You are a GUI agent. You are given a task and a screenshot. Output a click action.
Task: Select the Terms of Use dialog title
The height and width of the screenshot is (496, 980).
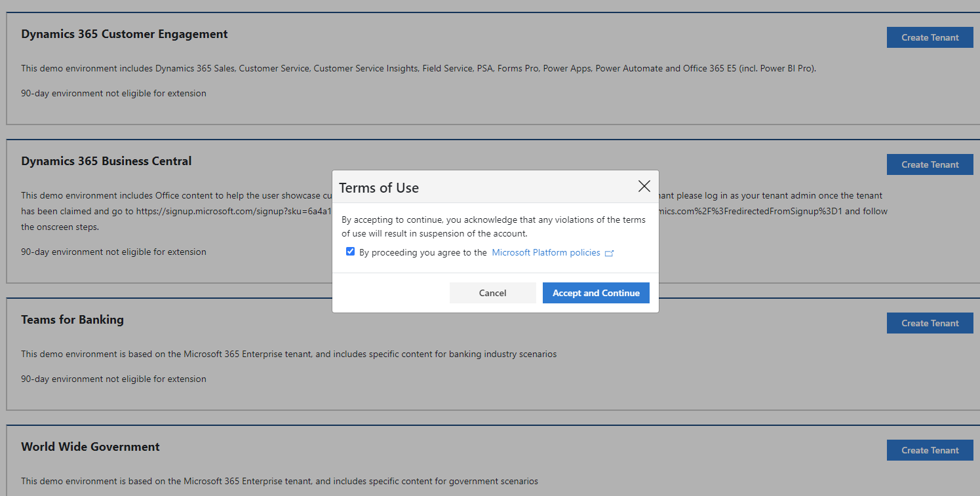pyautogui.click(x=379, y=188)
